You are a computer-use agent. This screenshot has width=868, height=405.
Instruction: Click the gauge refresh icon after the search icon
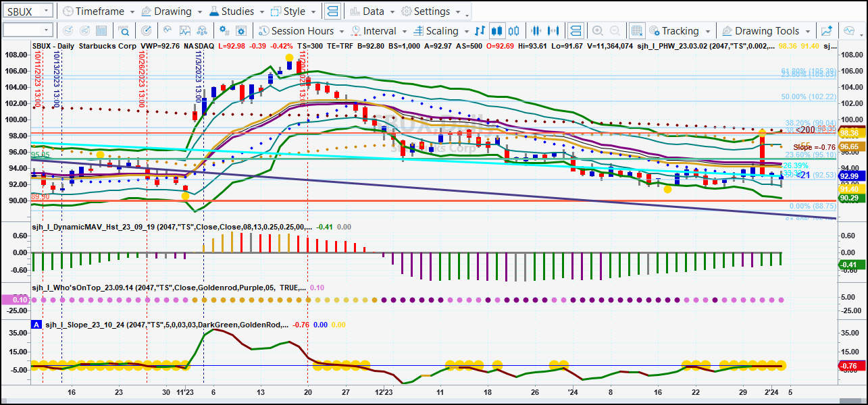tap(147, 31)
